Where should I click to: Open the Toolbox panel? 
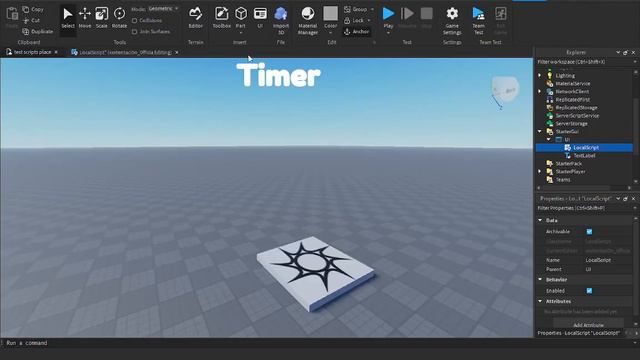coord(222,18)
